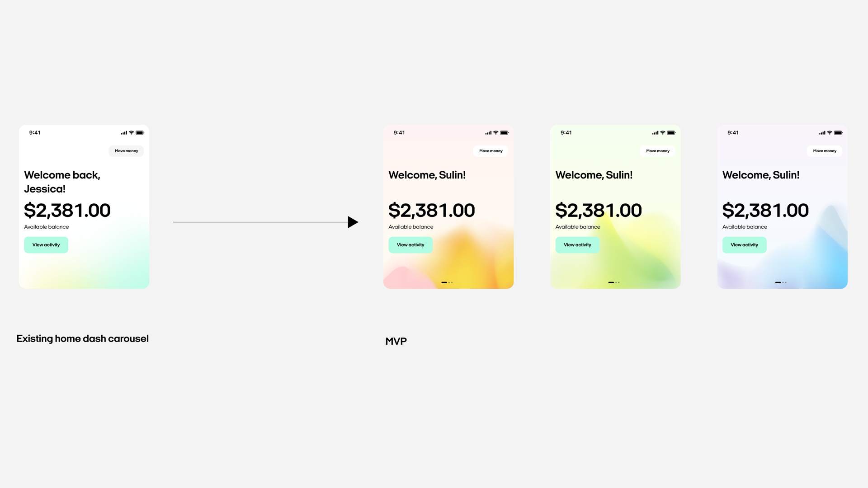Click View activity button on Jessica's card
Screen dimensions: 868x488
(x=46, y=244)
